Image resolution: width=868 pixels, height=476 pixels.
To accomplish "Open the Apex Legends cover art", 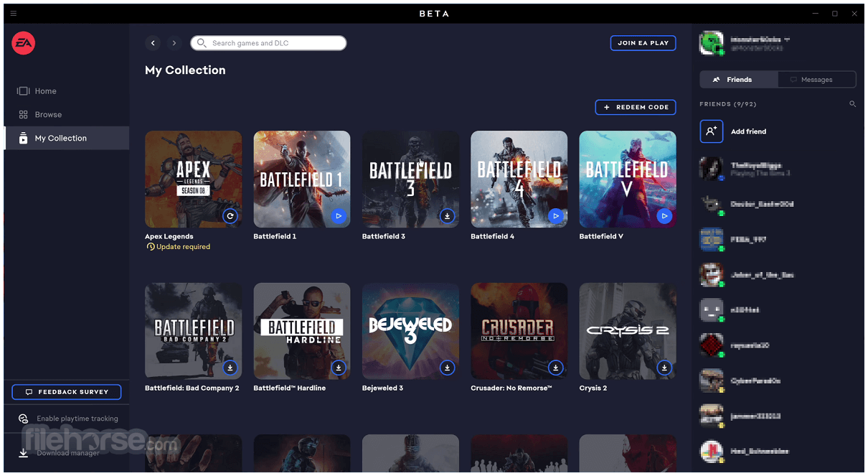I will [194, 179].
